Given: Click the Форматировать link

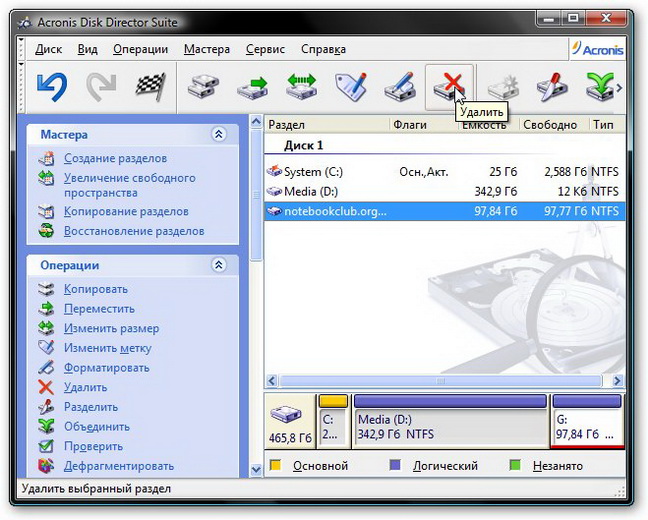Looking at the screenshot, I should pyautogui.click(x=107, y=367).
